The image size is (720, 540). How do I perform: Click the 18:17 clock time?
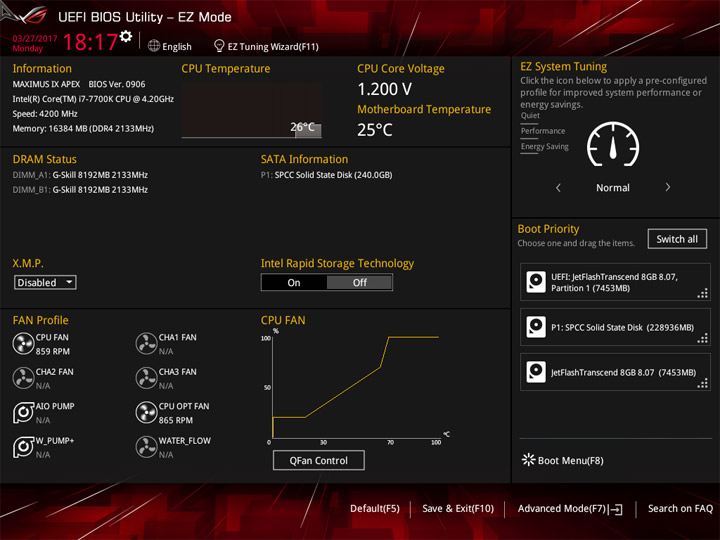[x=90, y=42]
